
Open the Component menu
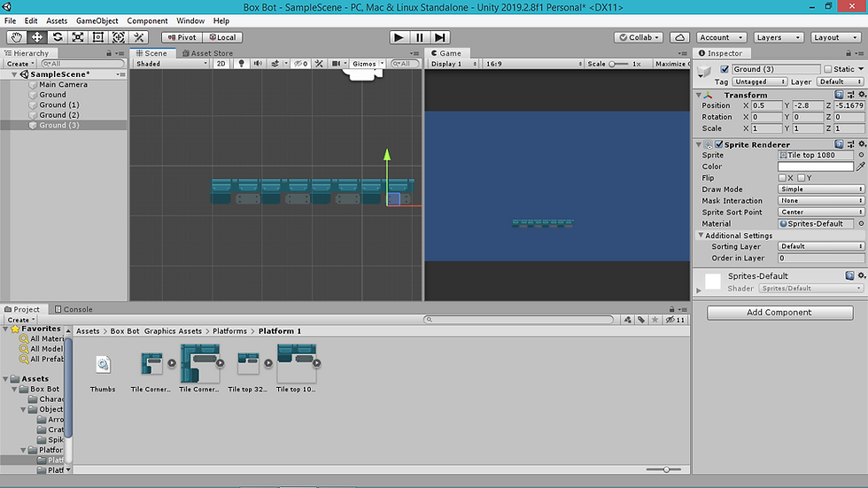click(147, 20)
